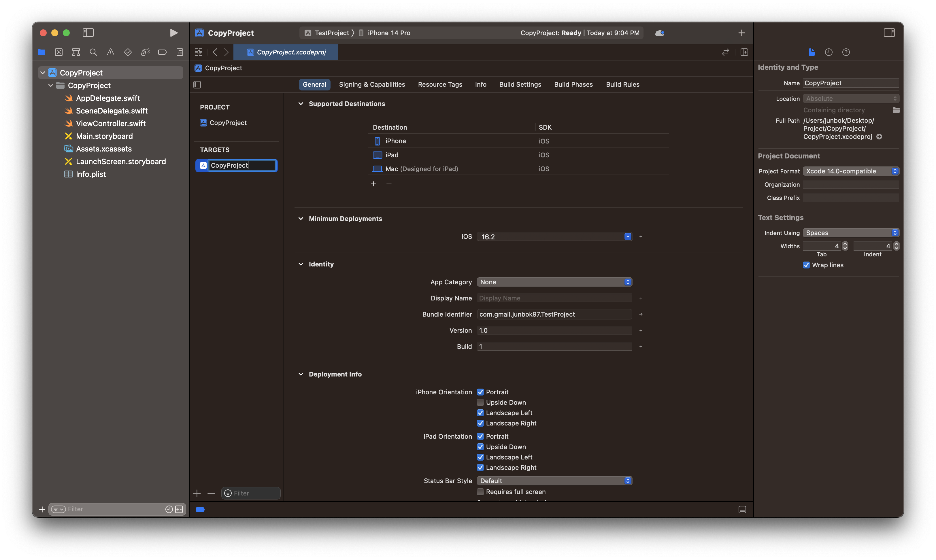The width and height of the screenshot is (936, 560).
Task: Open the Quick Help inspector icon
Action: click(846, 52)
